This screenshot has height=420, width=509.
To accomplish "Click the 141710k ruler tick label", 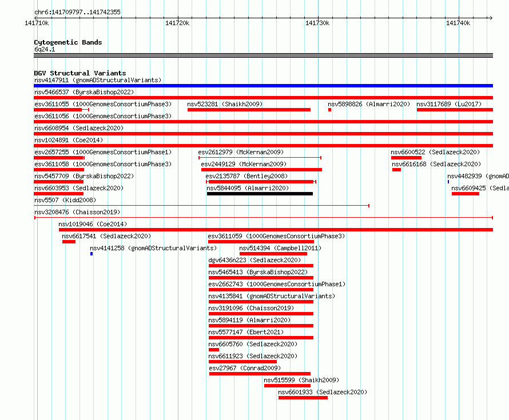I will pos(37,23).
